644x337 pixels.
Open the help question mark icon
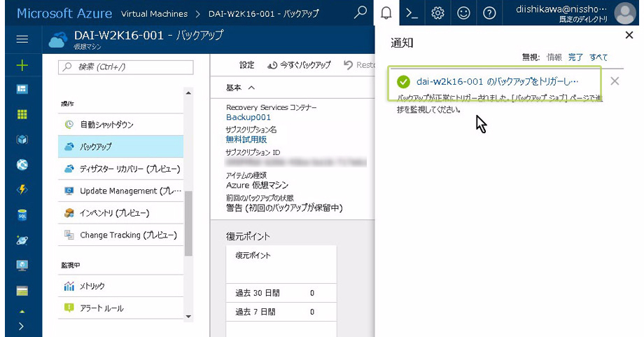point(489,13)
